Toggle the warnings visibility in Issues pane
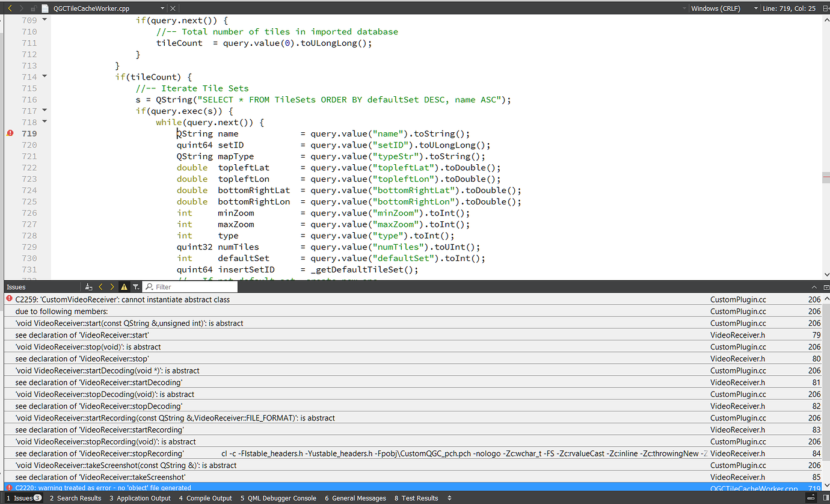This screenshot has width=830, height=504. [124, 287]
